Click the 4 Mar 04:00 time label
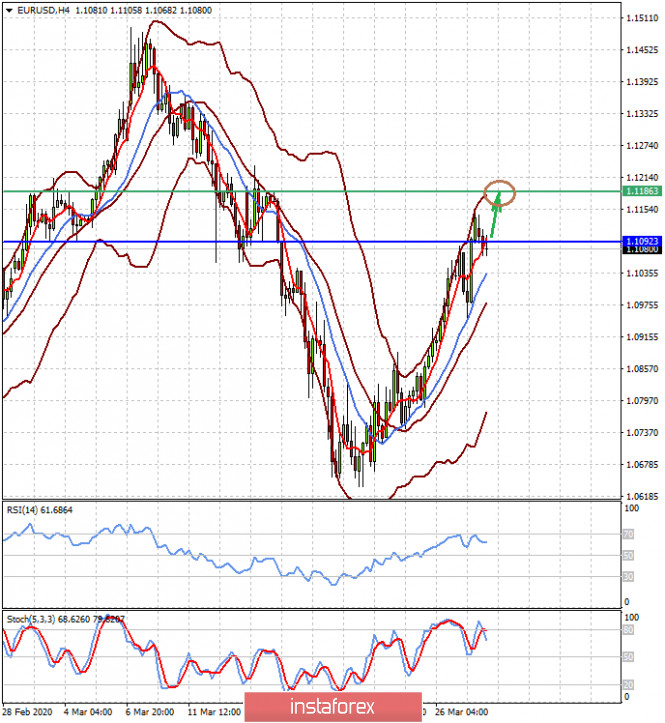This screenshot has height=723, width=665. click(x=90, y=712)
